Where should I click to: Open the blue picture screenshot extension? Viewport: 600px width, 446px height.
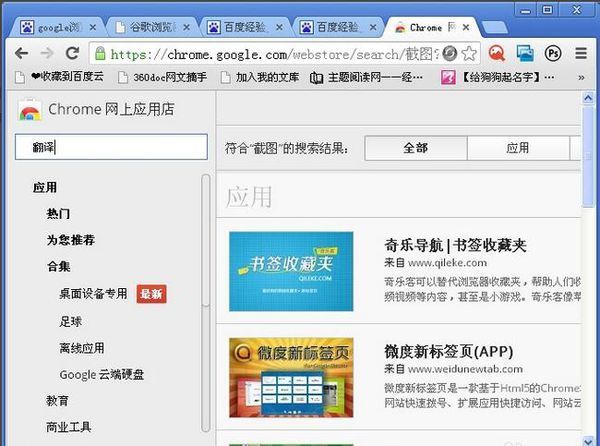[x=525, y=53]
